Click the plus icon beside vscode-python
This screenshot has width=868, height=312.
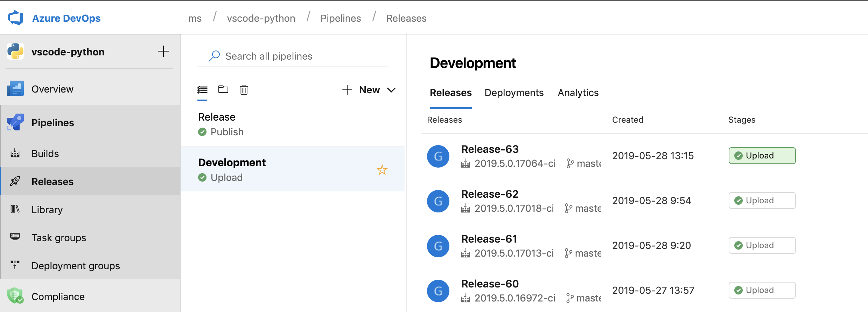163,52
